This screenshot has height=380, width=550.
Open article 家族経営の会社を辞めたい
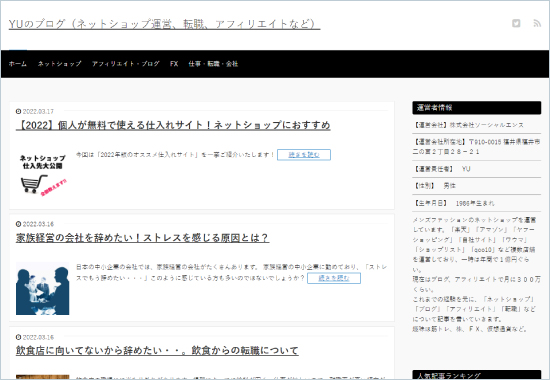(142, 238)
